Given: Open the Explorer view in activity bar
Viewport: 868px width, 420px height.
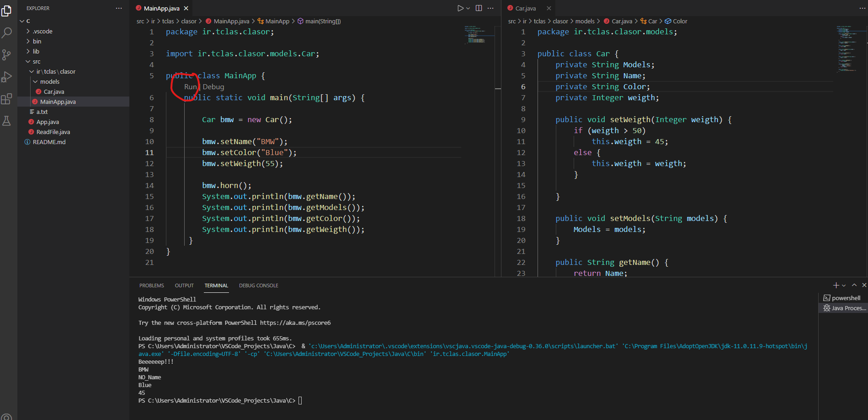Looking at the screenshot, I should click(x=6, y=11).
